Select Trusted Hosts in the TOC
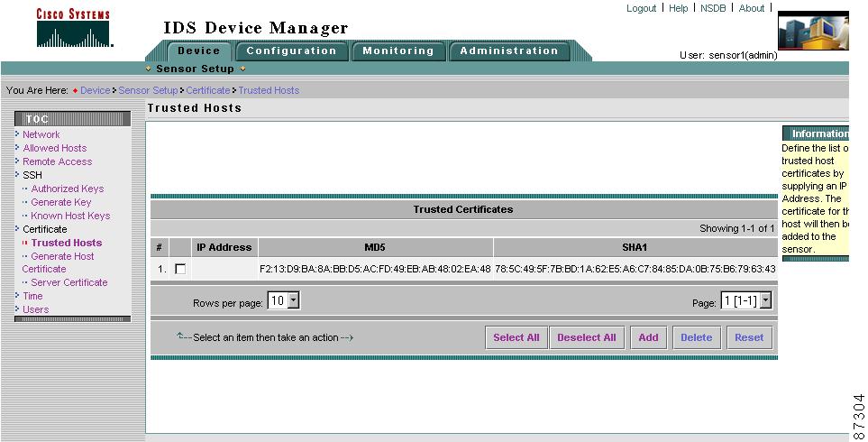This screenshot has width=868, height=442. [x=67, y=243]
